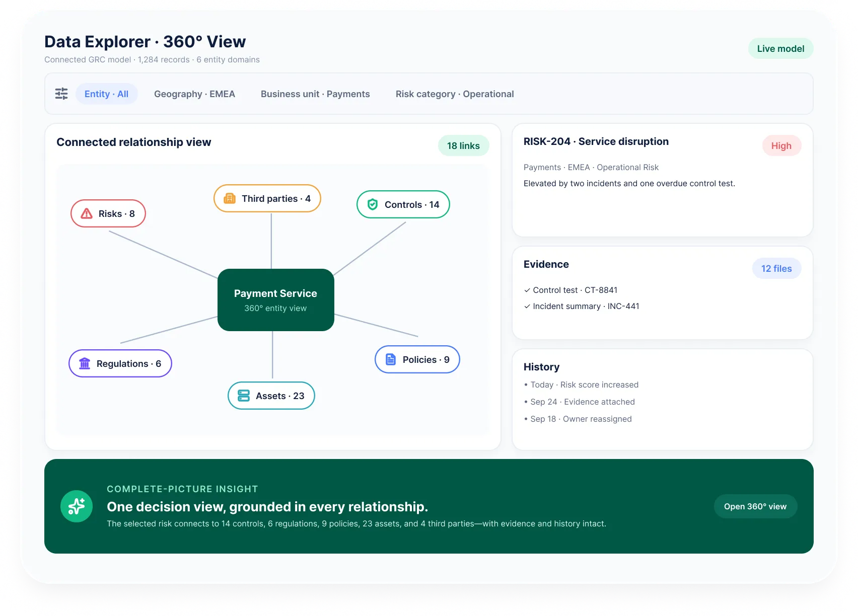
Task: Click the Connected relationship view heading
Action: tap(134, 142)
